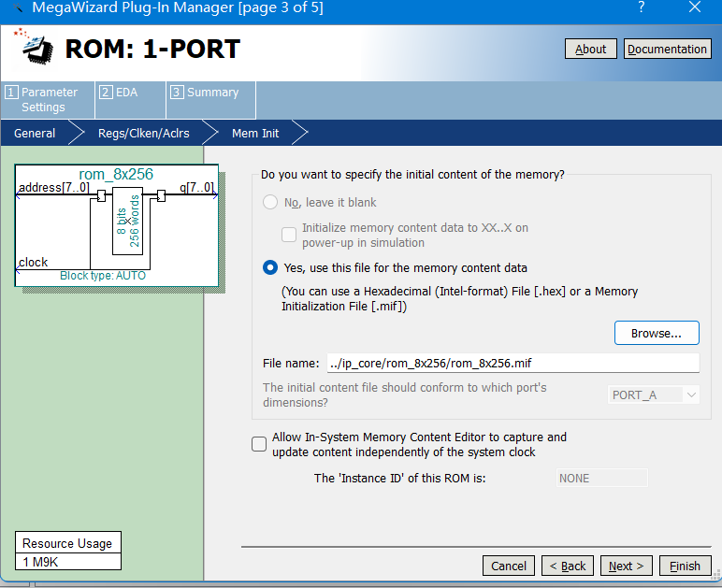This screenshot has width=722, height=588.
Task: Go to the Regs/Clken/Aclrs page
Action: click(144, 134)
